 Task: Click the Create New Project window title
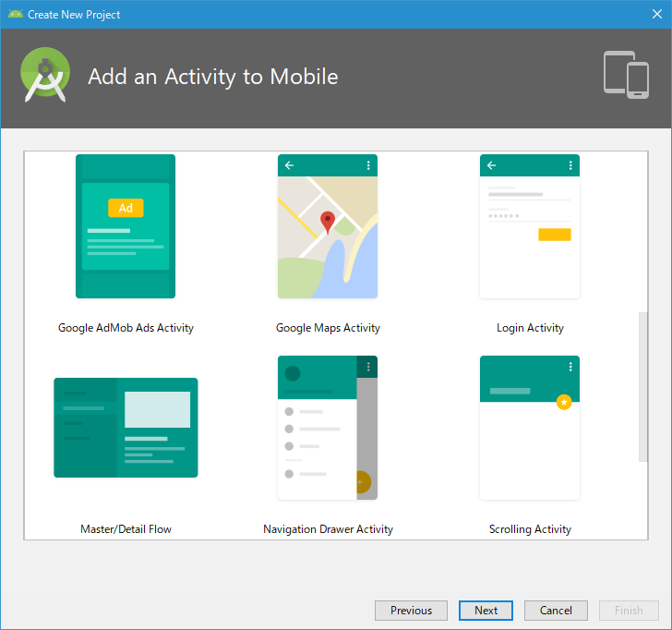click(74, 15)
